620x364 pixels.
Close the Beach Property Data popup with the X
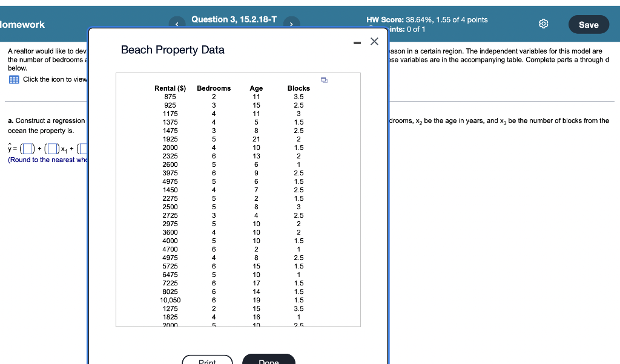point(374,41)
